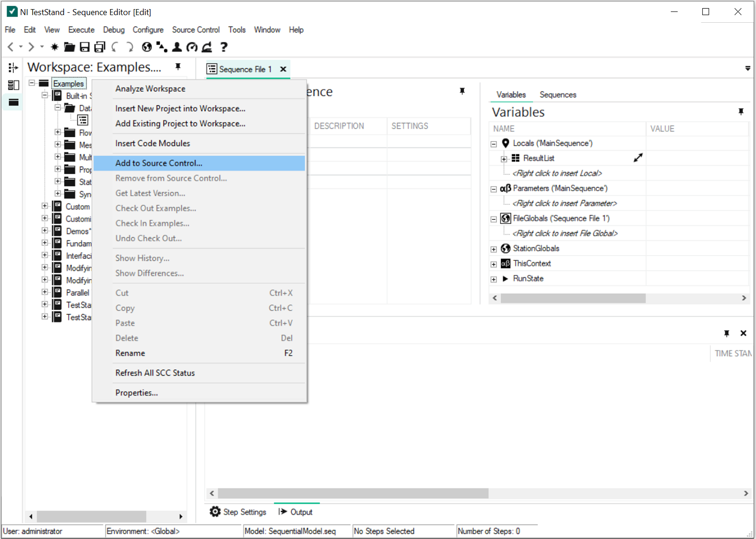
Task: Click the edit arrow icon on ResultList row
Action: 638,158
